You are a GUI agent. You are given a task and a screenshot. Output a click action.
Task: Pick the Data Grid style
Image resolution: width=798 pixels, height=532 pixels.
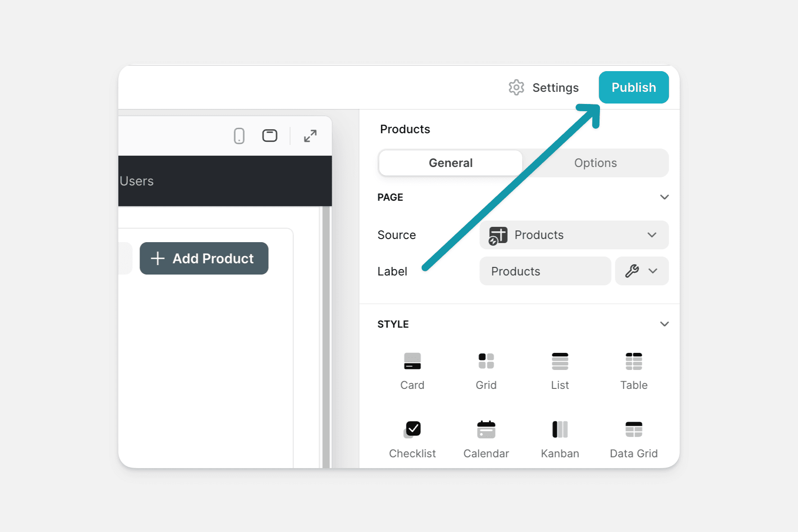pyautogui.click(x=633, y=439)
